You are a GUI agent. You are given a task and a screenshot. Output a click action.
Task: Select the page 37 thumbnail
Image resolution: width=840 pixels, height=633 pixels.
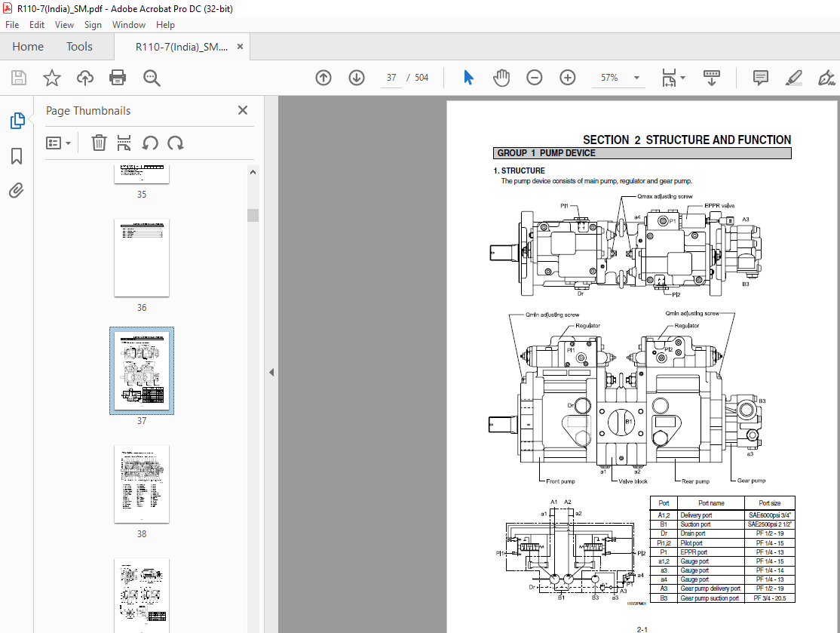point(142,371)
